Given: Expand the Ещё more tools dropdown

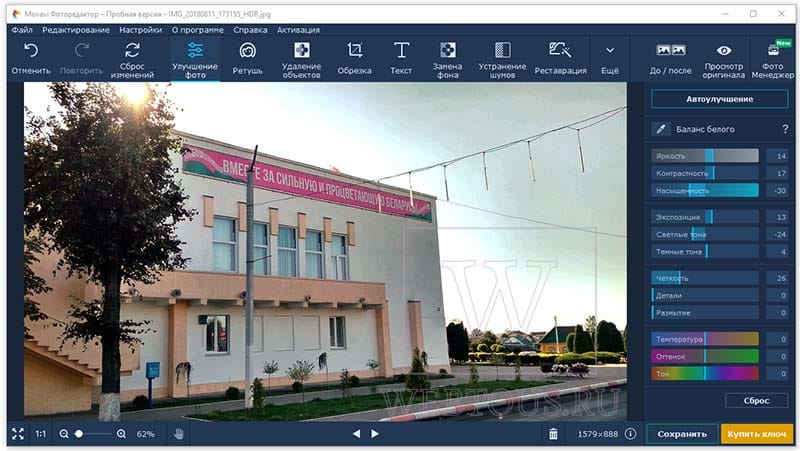Looking at the screenshot, I should (610, 59).
